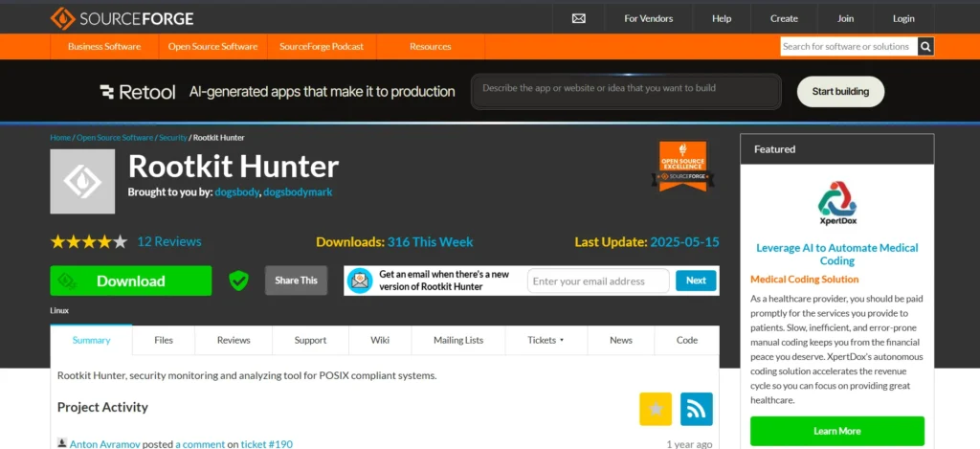The height and width of the screenshot is (449, 980).
Task: Open the envelope newsletter icon in header
Action: click(579, 19)
